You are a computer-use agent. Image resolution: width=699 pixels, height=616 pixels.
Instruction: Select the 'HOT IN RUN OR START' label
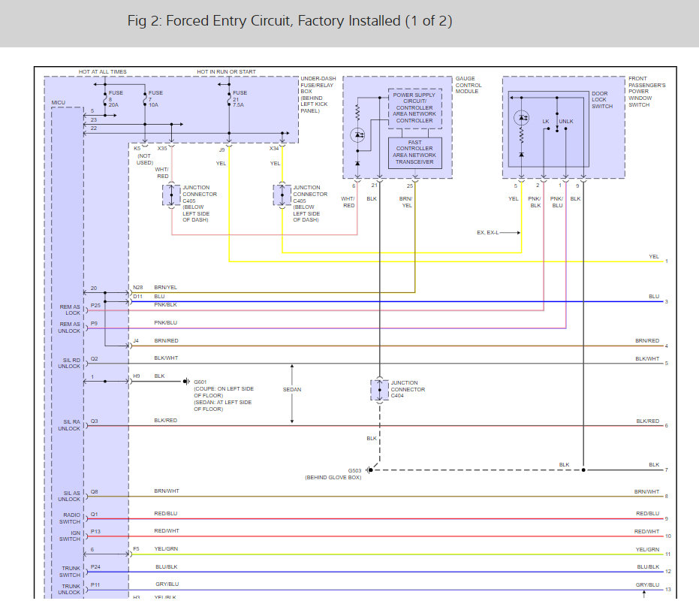227,71
